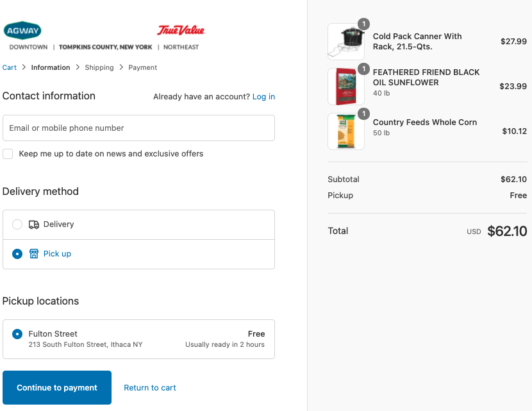Click the Payment breadcrumb step
The width and height of the screenshot is (532, 411).
tap(142, 67)
